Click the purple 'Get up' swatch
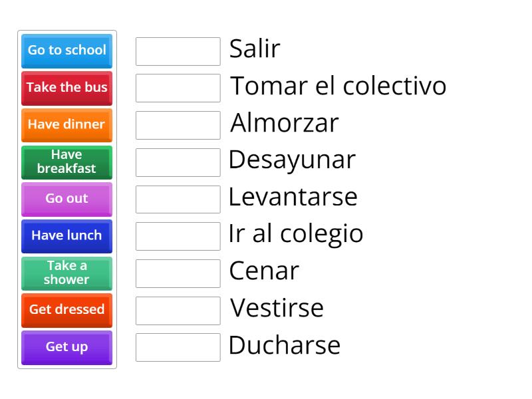The image size is (532, 399). 66,347
